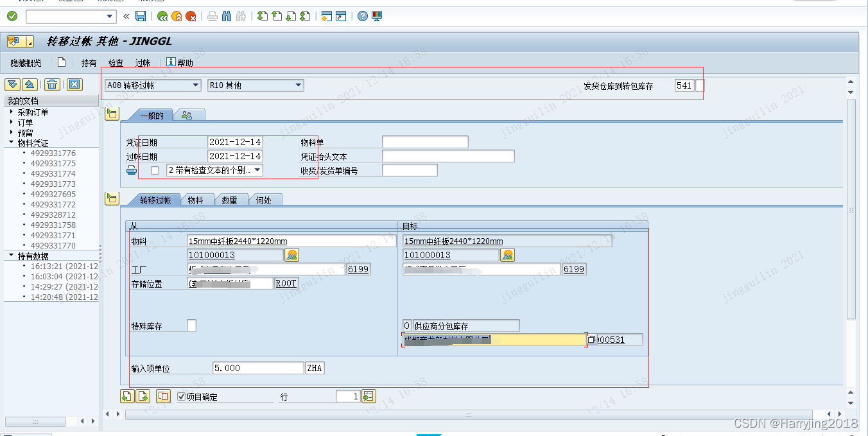
Task: Click the 帮助 button
Action: (x=180, y=63)
